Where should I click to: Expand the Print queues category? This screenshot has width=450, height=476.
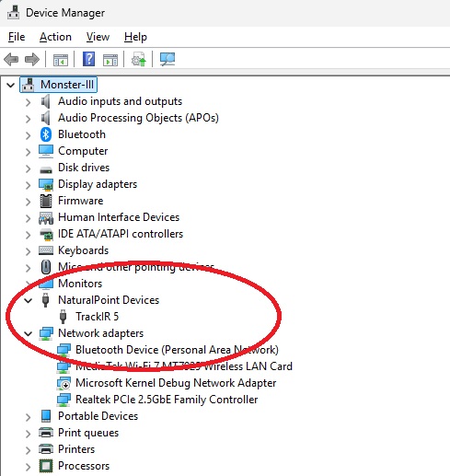[x=29, y=434]
